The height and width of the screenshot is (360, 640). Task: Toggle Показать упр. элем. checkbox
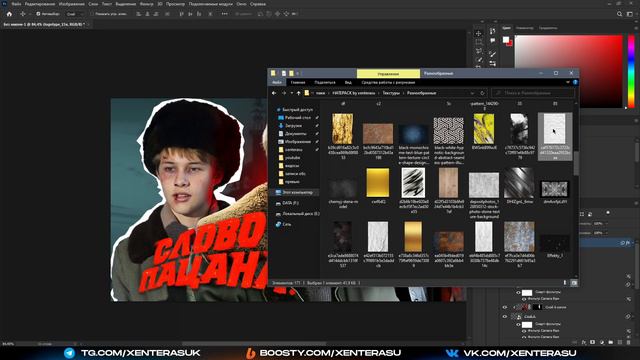pyautogui.click(x=92, y=14)
